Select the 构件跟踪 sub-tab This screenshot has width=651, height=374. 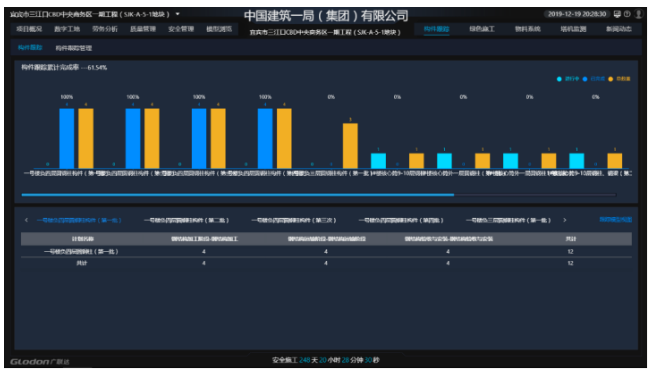(x=30, y=48)
